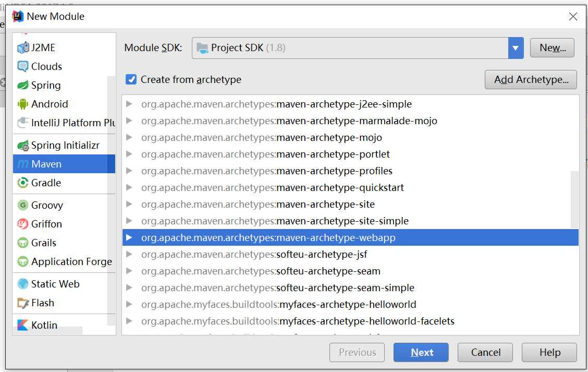Click the Next button

(421, 352)
